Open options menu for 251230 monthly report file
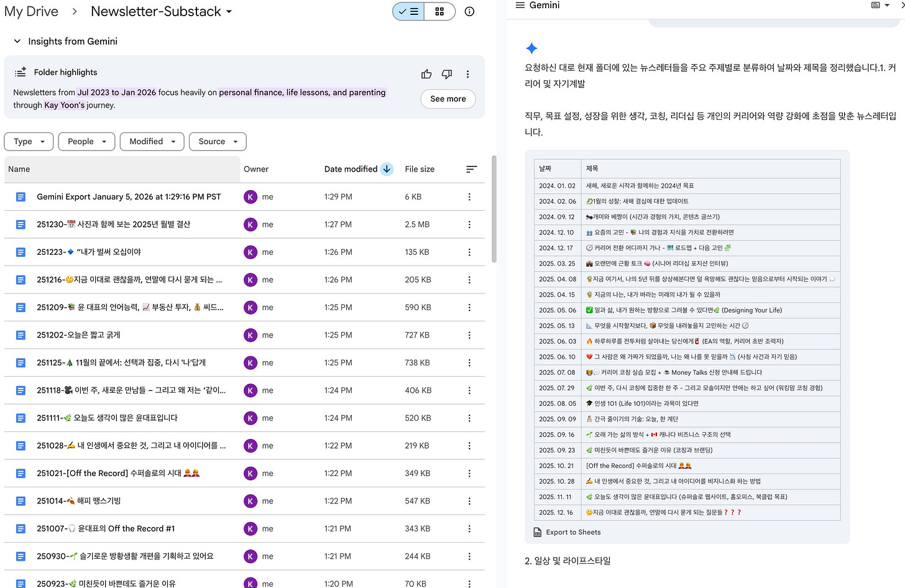 pyautogui.click(x=469, y=224)
